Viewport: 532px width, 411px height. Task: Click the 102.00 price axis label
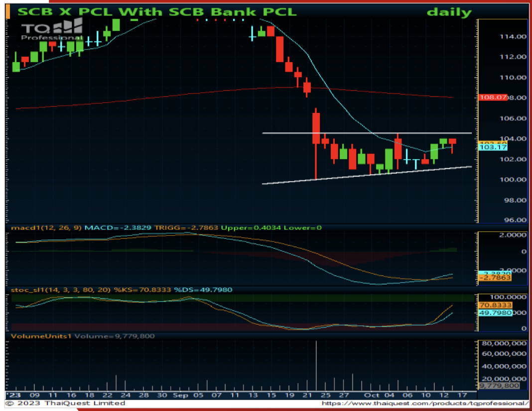(513, 159)
